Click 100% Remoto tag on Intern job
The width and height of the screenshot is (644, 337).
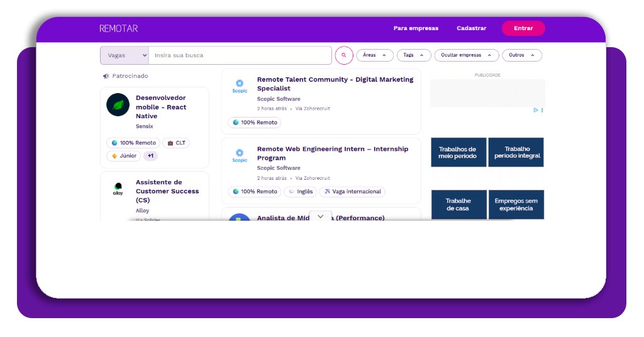pos(255,192)
